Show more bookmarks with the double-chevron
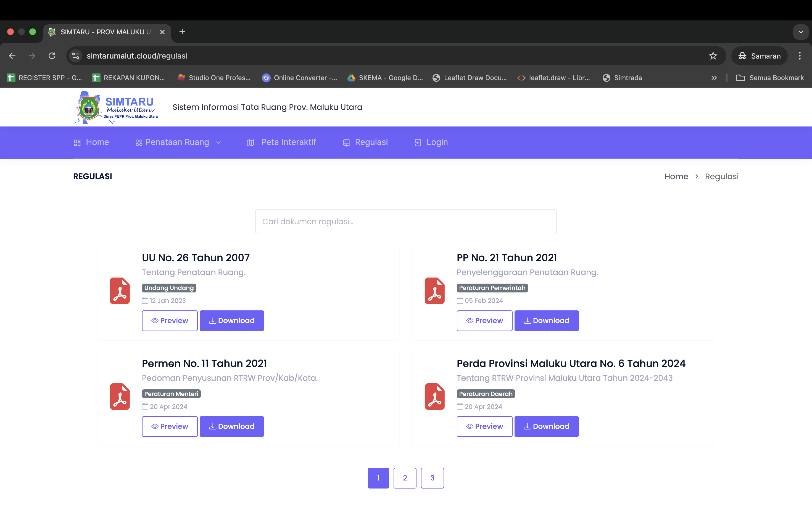 tap(714, 78)
